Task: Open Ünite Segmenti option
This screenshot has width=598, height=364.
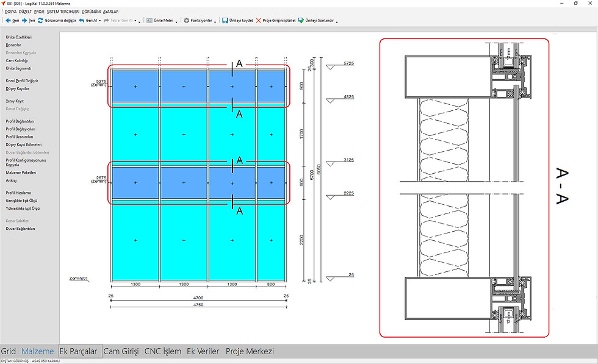Action: (x=18, y=69)
